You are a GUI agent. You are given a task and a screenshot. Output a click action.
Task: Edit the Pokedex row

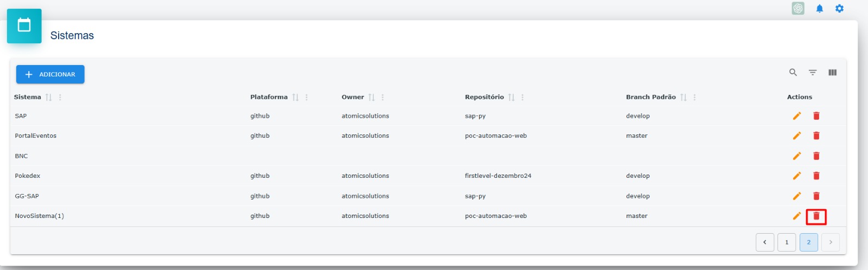point(796,176)
